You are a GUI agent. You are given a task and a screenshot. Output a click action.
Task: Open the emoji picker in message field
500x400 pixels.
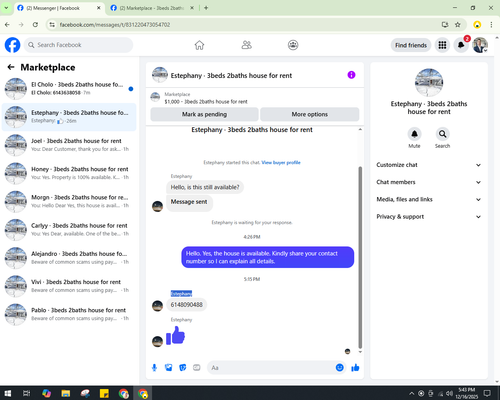339,367
